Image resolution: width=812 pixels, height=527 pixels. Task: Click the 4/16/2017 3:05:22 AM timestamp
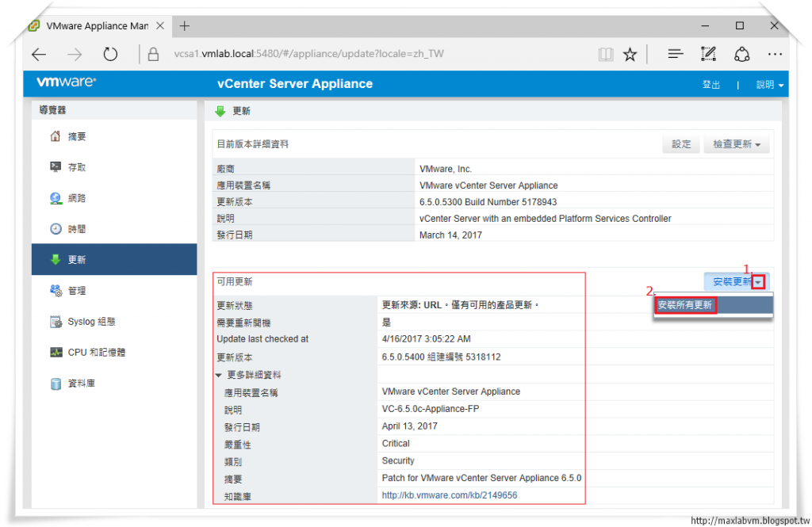426,339
